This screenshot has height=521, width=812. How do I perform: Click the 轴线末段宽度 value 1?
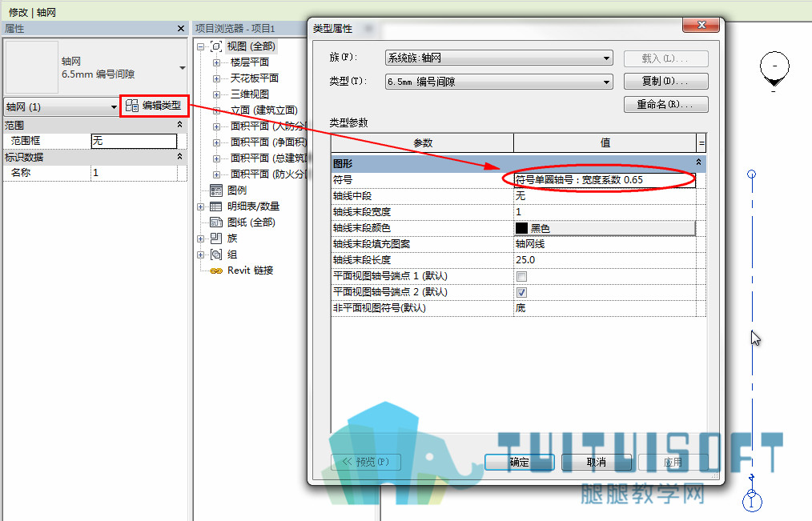pos(605,212)
